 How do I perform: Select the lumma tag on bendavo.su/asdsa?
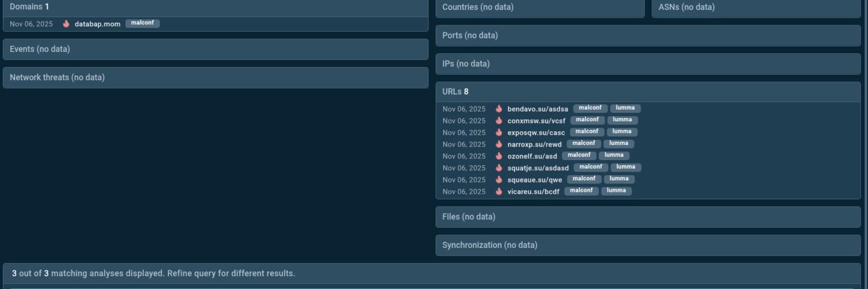point(625,108)
